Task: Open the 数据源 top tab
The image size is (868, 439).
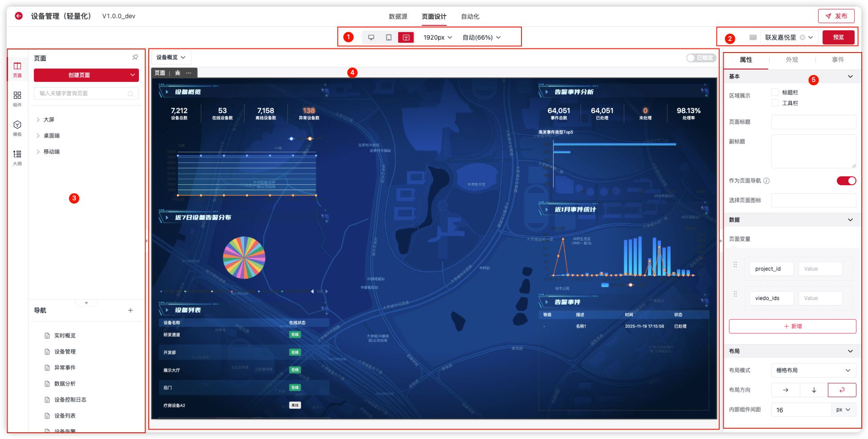Action: pos(398,16)
